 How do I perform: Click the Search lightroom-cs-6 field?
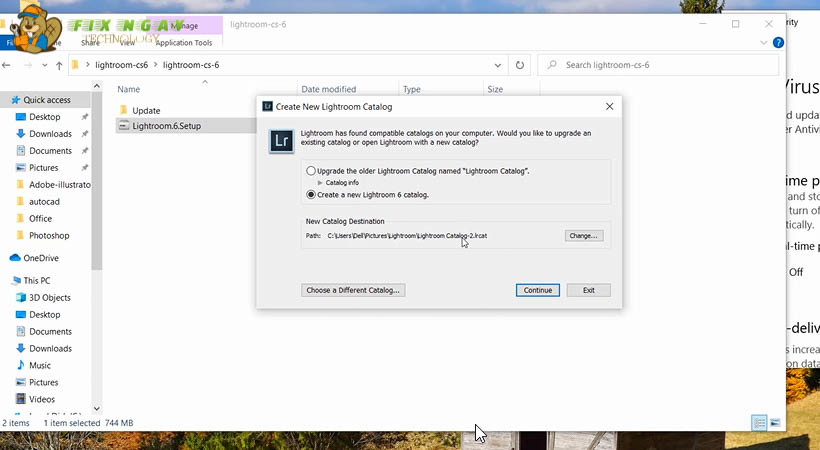[x=660, y=65]
